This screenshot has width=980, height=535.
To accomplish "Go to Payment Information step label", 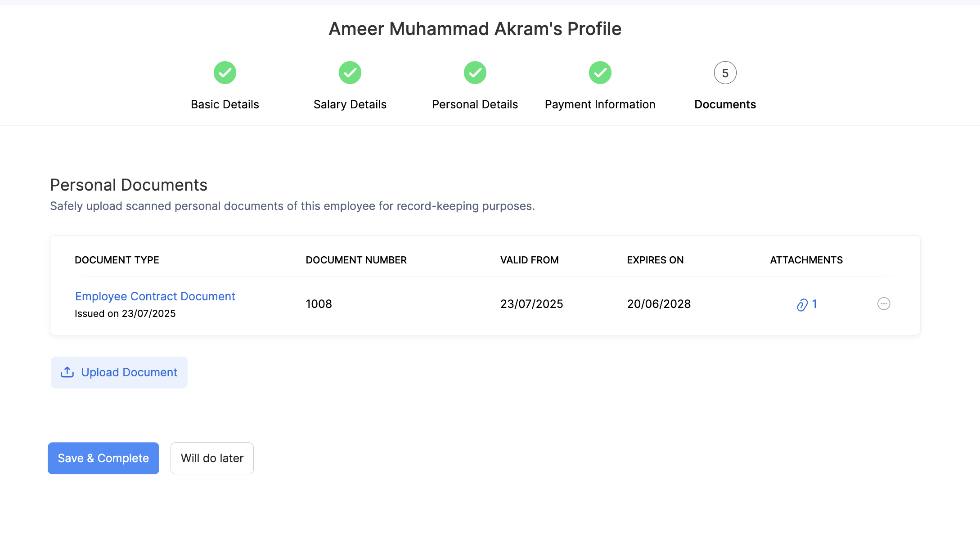I will pos(600,104).
